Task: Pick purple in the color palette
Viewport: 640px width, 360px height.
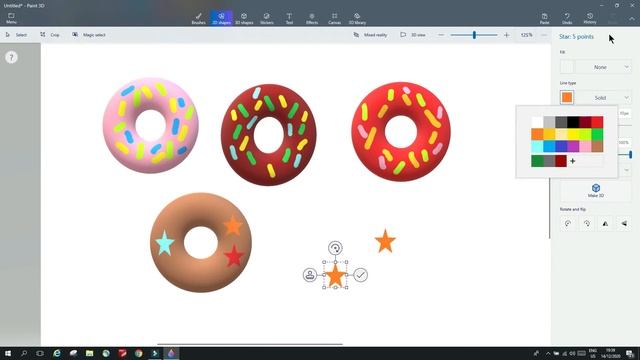Action: 573,146
